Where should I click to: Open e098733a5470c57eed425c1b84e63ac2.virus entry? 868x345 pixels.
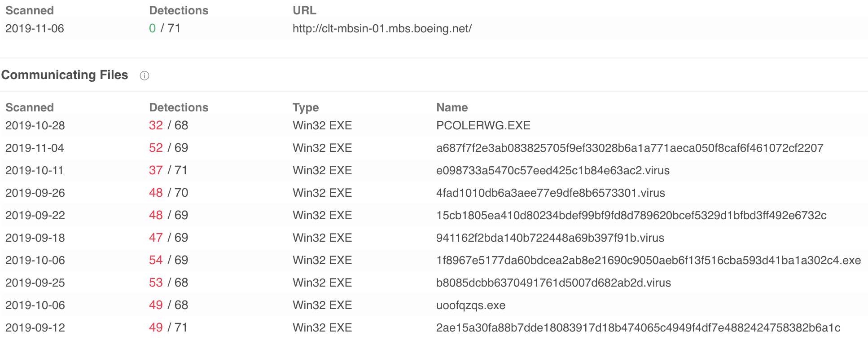(553, 170)
